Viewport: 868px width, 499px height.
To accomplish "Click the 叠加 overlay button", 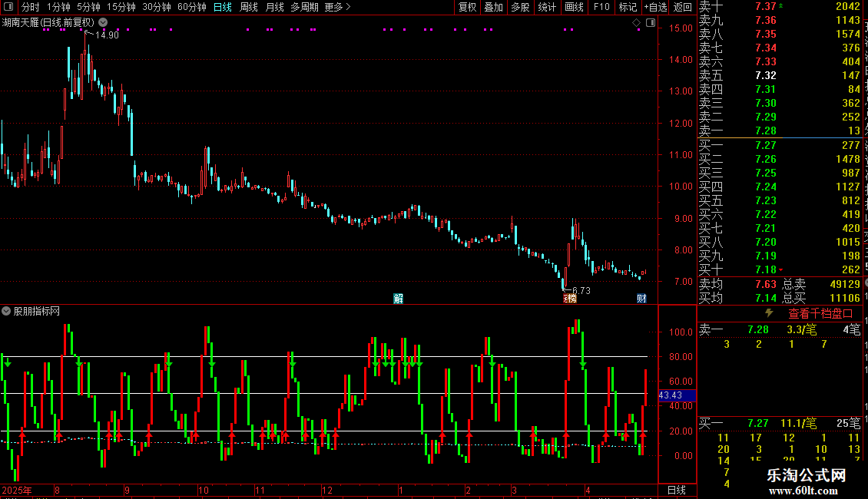I will [x=494, y=7].
